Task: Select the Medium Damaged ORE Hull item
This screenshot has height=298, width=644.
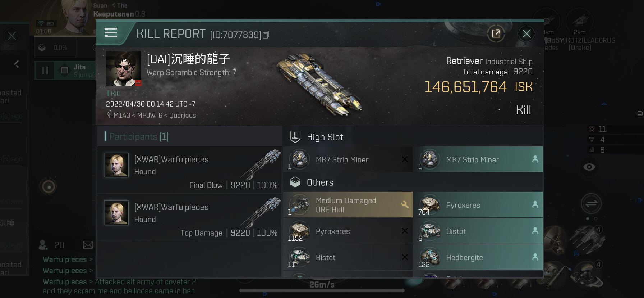Action: point(348,205)
